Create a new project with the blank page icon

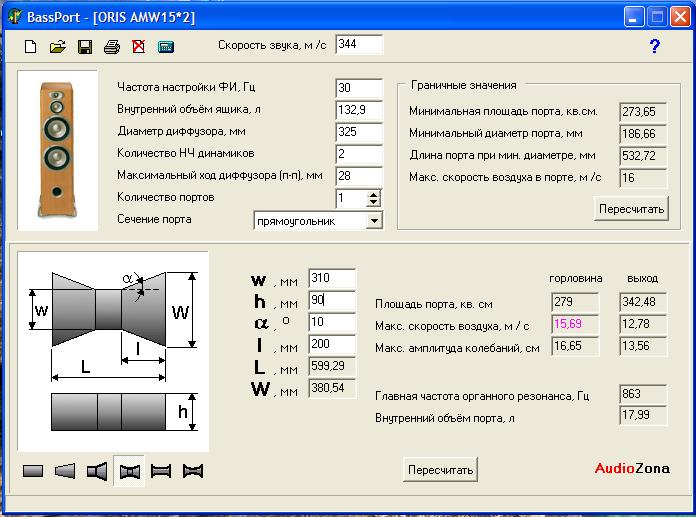[31, 47]
